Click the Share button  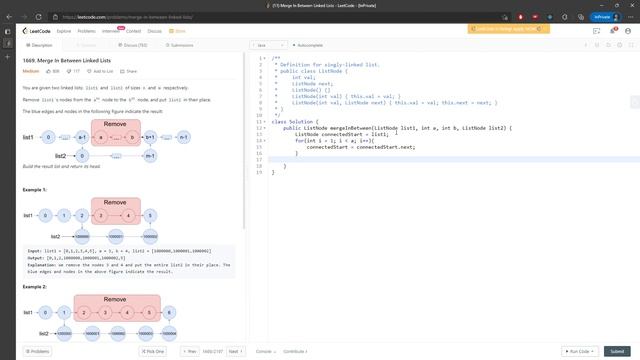coord(129,71)
